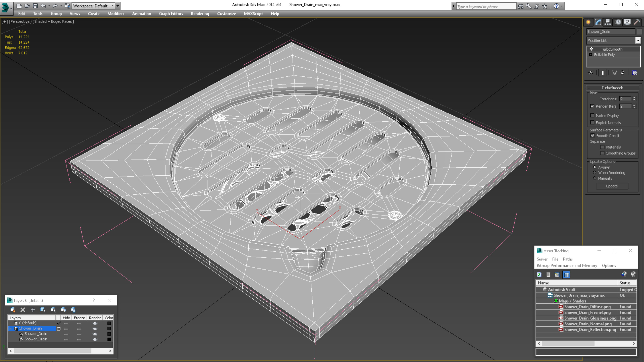Open the Rendering menu
Image resolution: width=644 pixels, height=362 pixels.
pyautogui.click(x=200, y=14)
